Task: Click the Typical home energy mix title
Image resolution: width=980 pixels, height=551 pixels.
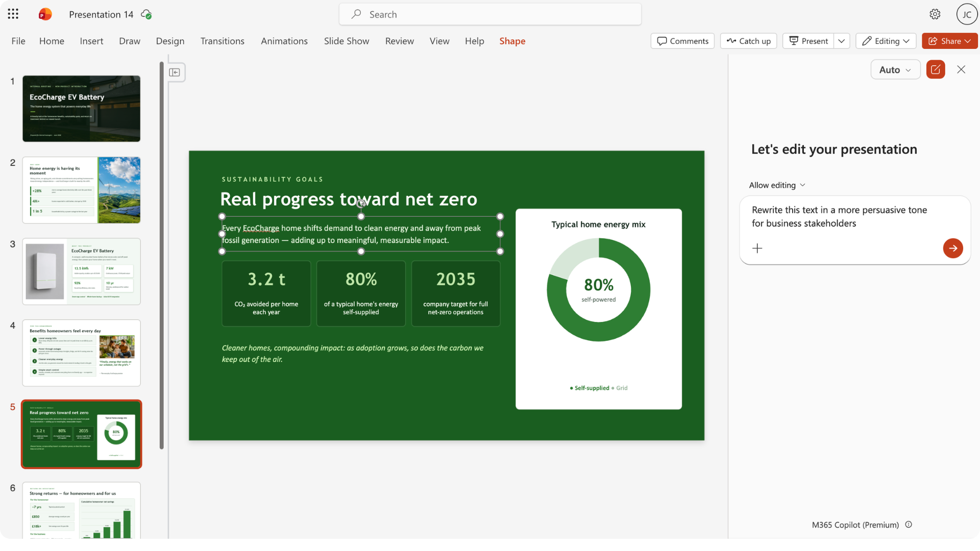Action: 598,224
